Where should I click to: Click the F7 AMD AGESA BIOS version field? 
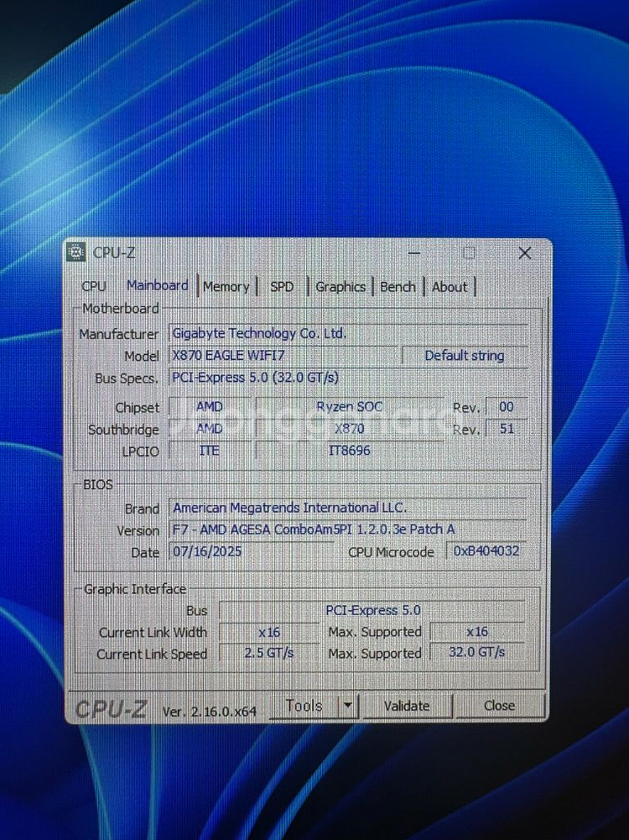pos(347,530)
